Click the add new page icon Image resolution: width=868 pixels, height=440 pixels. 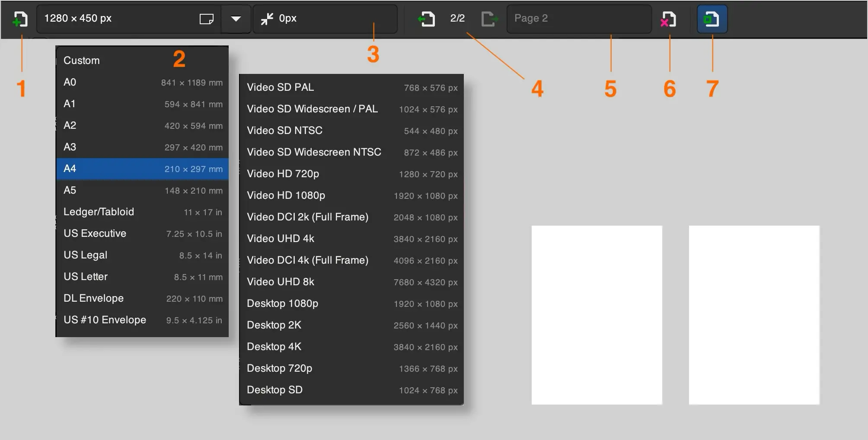point(20,19)
